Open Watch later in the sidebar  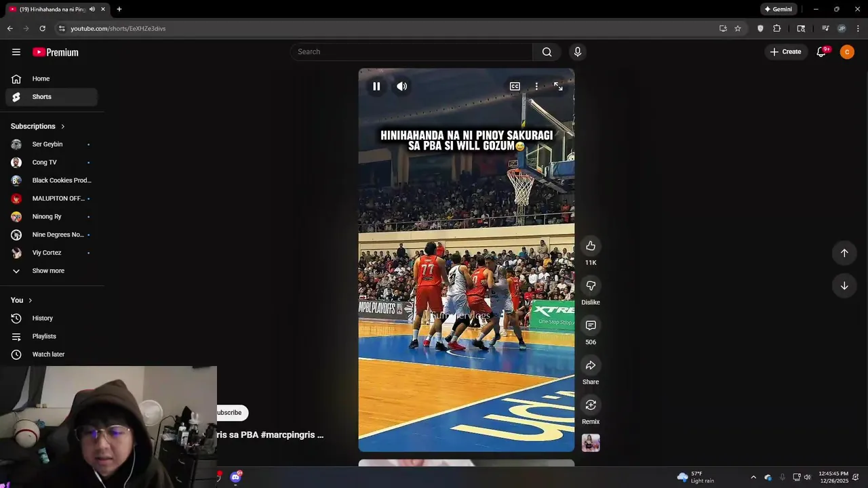[x=52, y=354]
